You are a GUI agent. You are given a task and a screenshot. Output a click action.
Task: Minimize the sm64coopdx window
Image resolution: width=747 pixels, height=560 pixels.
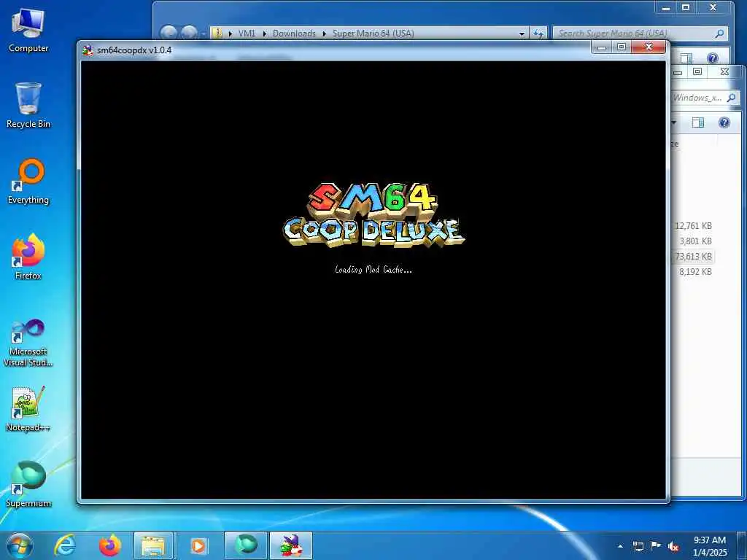pyautogui.click(x=602, y=47)
